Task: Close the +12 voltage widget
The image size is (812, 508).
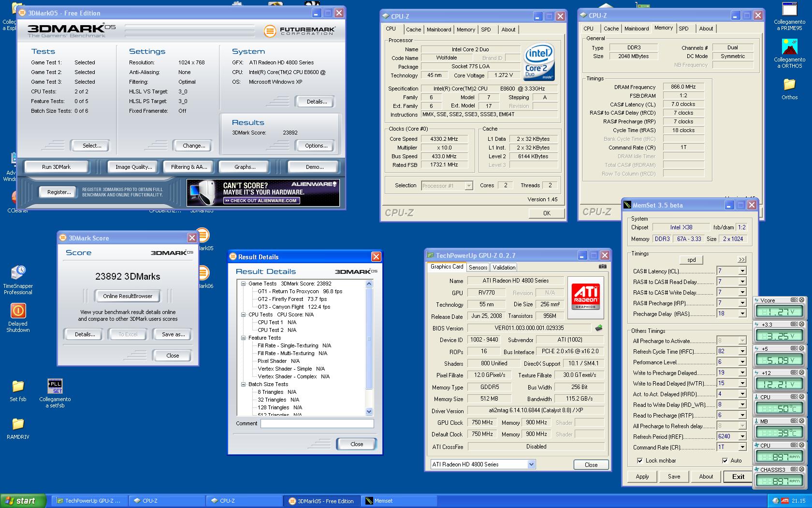Action: pyautogui.click(x=802, y=373)
